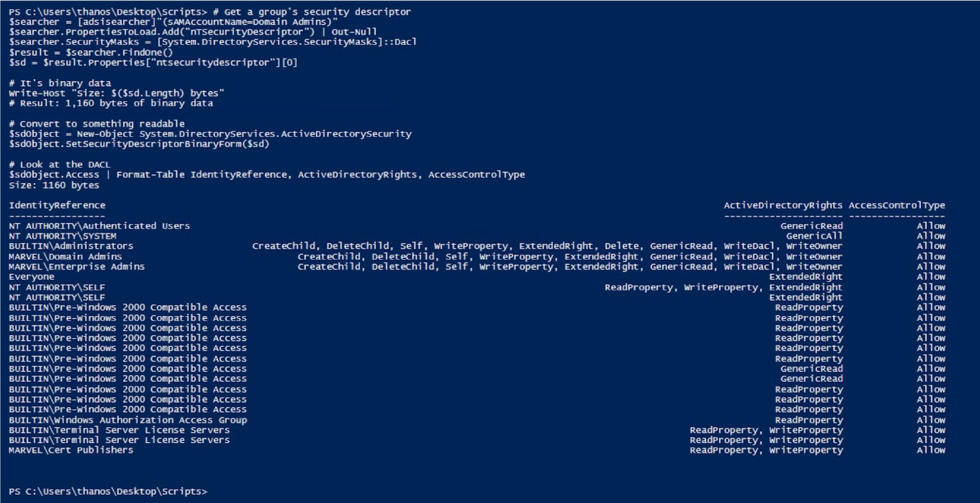Click the ActiveDirectoryRights column header

783,205
